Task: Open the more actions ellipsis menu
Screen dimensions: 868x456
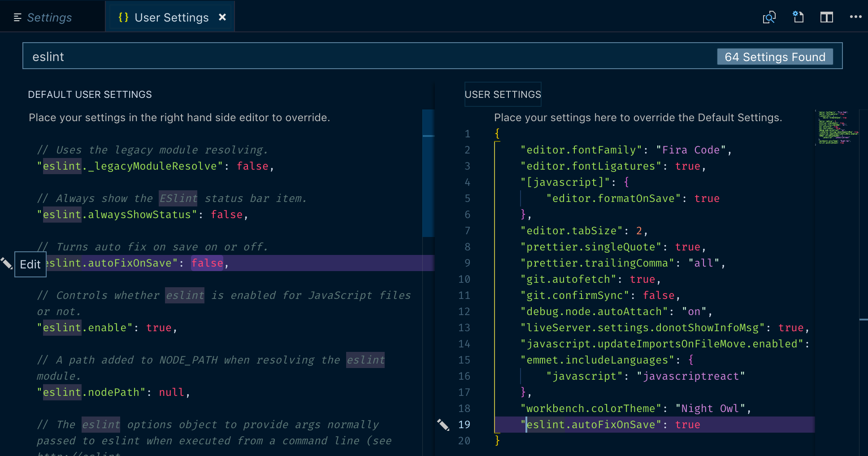Action: (x=855, y=17)
